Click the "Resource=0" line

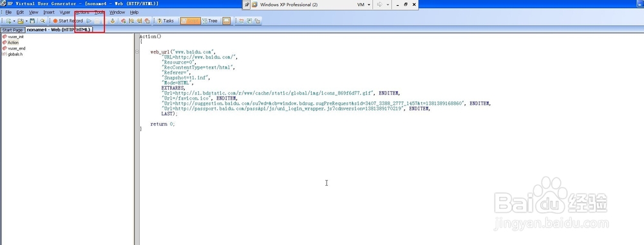coord(179,62)
